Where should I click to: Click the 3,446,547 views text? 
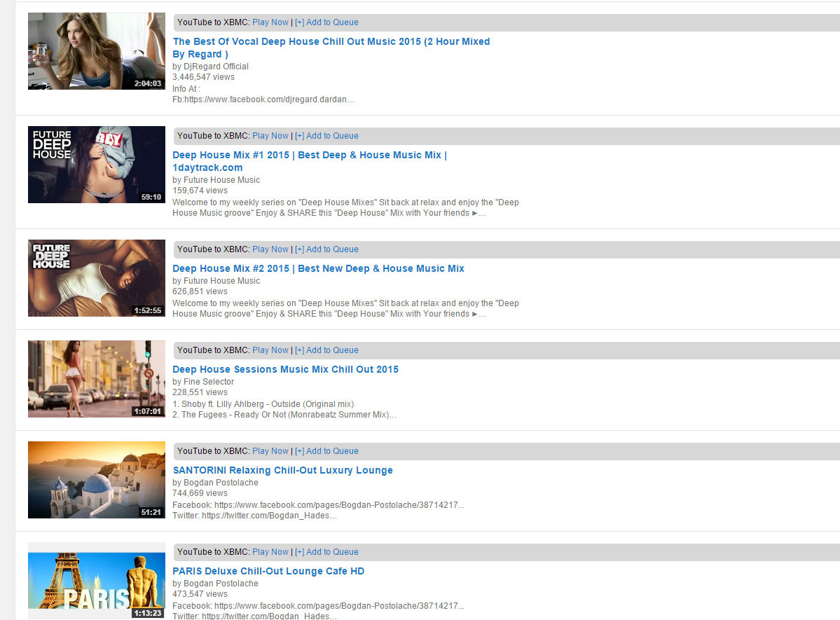(204, 77)
